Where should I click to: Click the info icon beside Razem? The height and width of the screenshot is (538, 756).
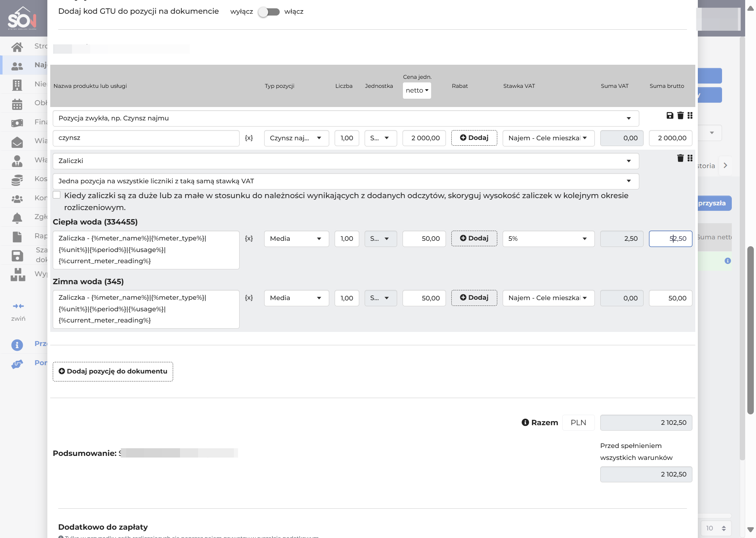coord(525,422)
